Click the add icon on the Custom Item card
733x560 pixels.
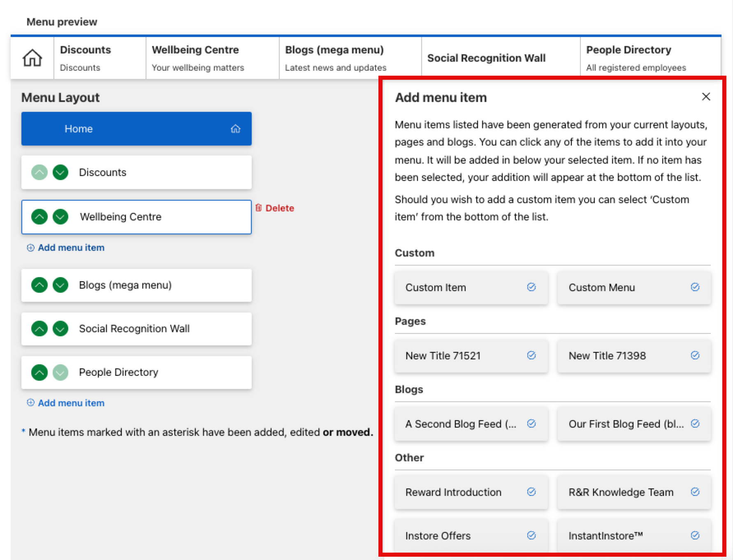pyautogui.click(x=531, y=287)
